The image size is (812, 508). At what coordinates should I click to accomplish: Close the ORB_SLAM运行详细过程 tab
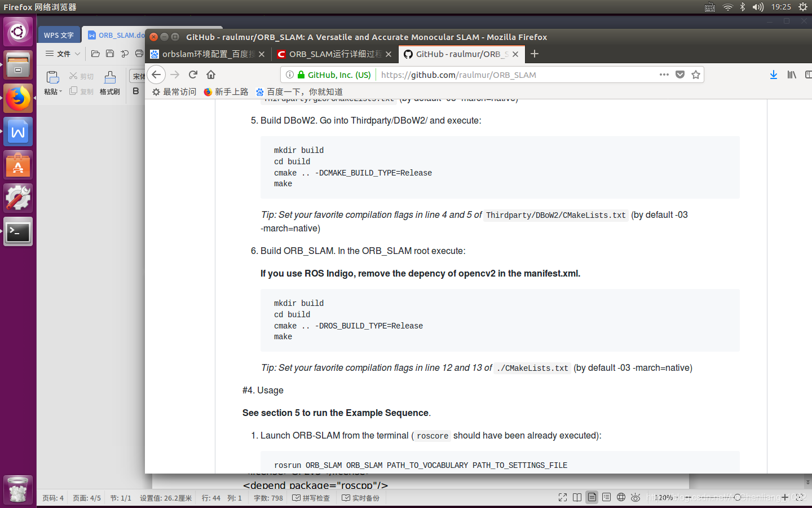[389, 54]
